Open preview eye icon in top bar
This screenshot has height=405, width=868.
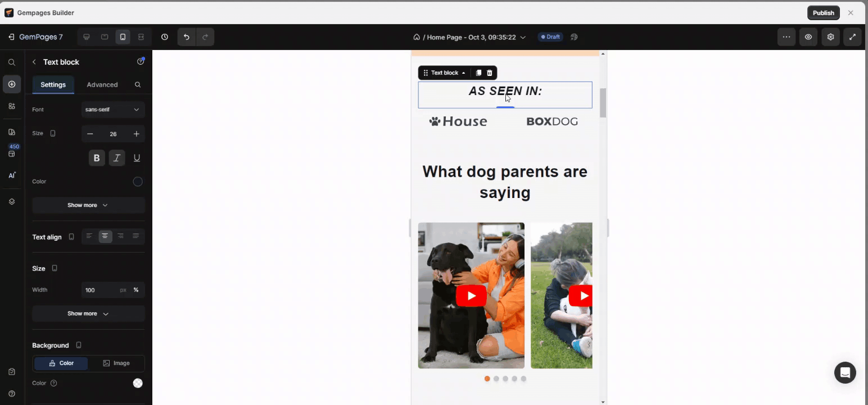point(808,37)
